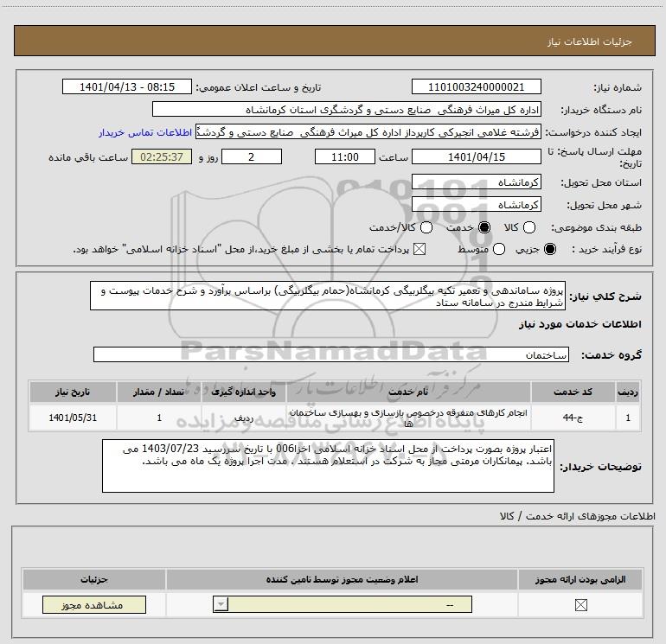Click the need date cell 1401/05/31
Screen dimensions: 666x644
[73, 418]
